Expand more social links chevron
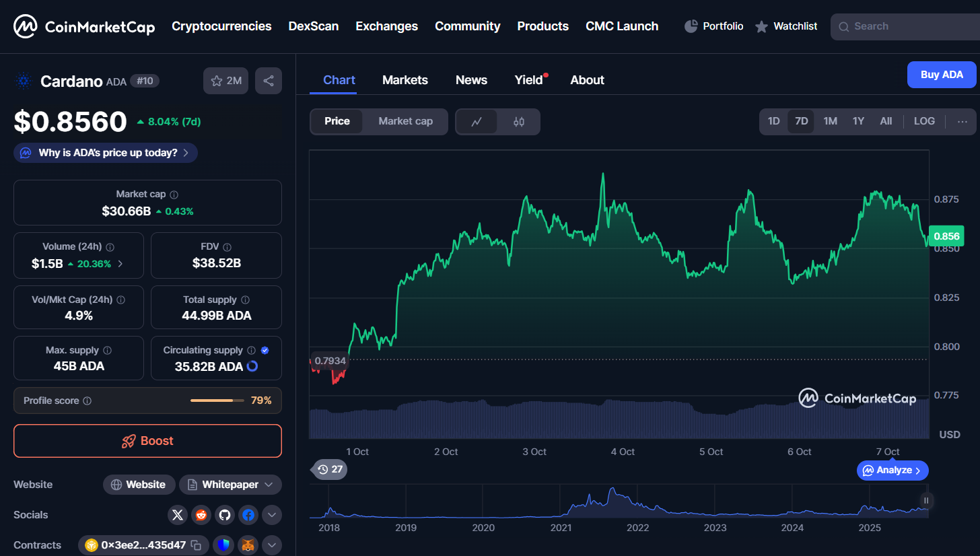Image resolution: width=980 pixels, height=556 pixels. (x=271, y=515)
